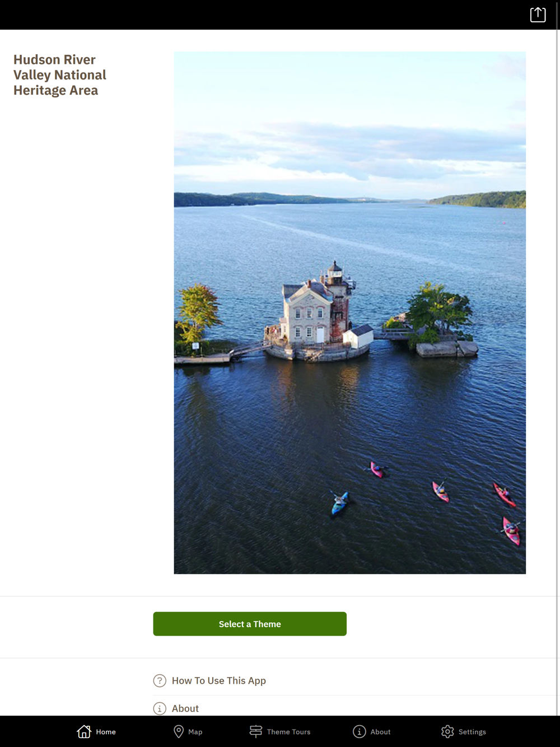Click the Hudson River Valley heading
Screen dimensions: 560x747
60,75
